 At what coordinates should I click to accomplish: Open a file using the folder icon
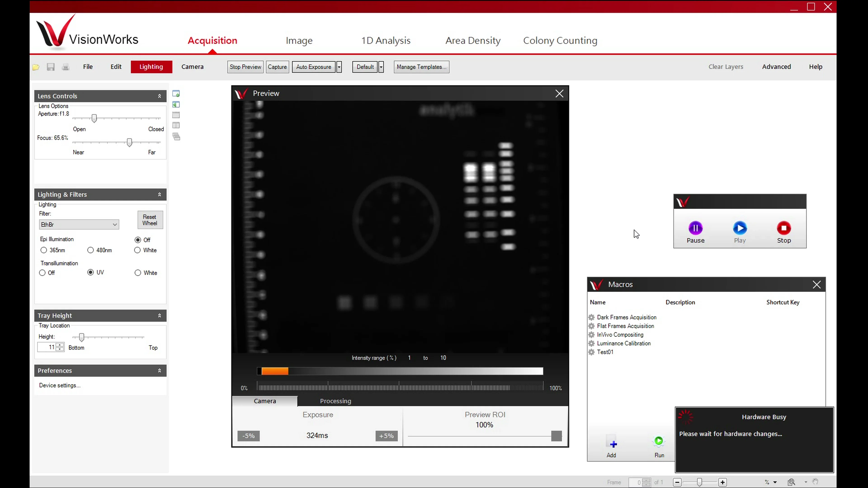click(36, 67)
